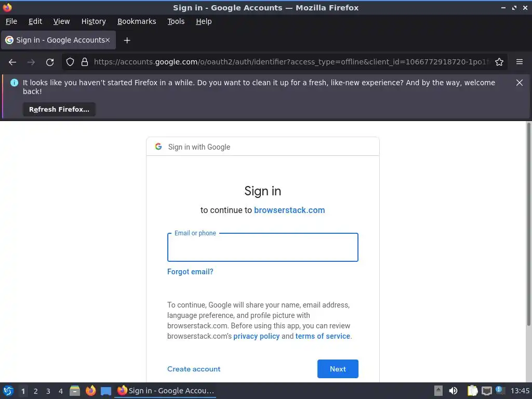View site security padlock info
This screenshot has height=399, width=532.
85,62
